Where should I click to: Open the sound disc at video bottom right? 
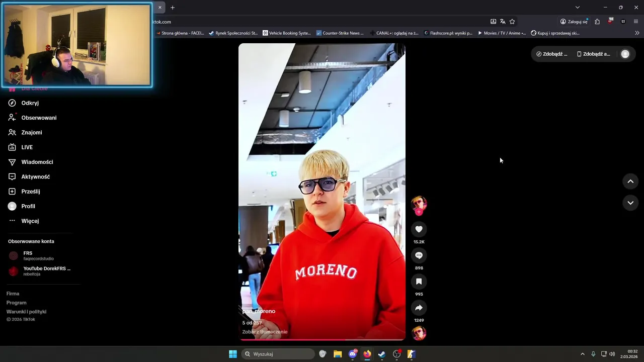coord(419,333)
